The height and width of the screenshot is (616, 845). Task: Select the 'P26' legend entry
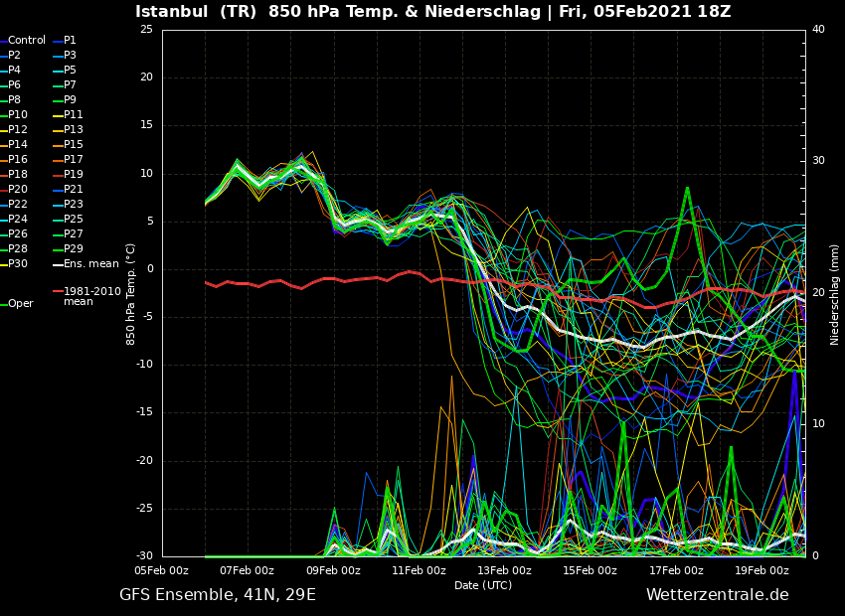14,233
